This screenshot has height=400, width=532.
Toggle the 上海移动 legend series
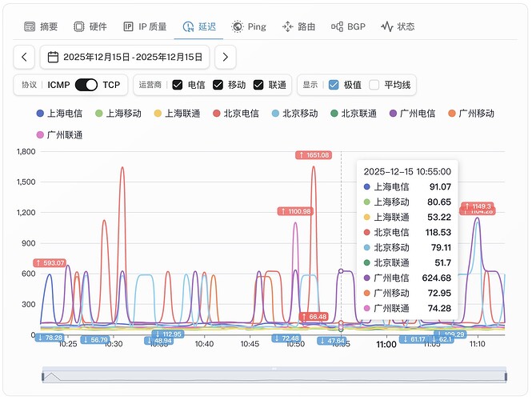(x=118, y=114)
